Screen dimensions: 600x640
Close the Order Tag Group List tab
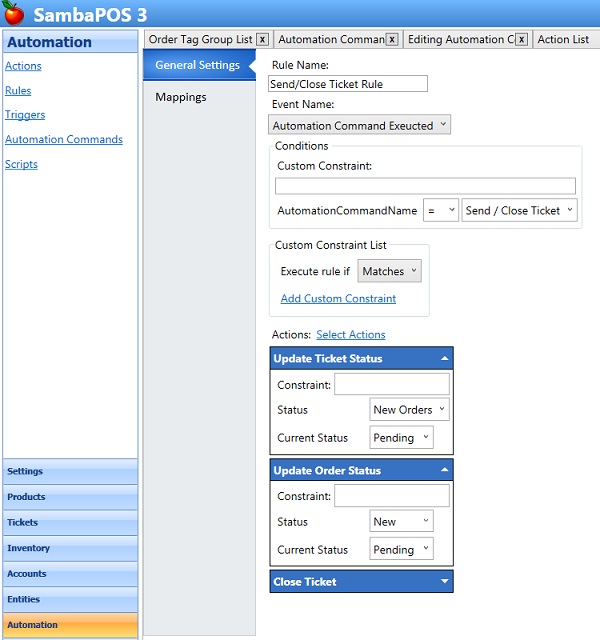click(x=262, y=40)
